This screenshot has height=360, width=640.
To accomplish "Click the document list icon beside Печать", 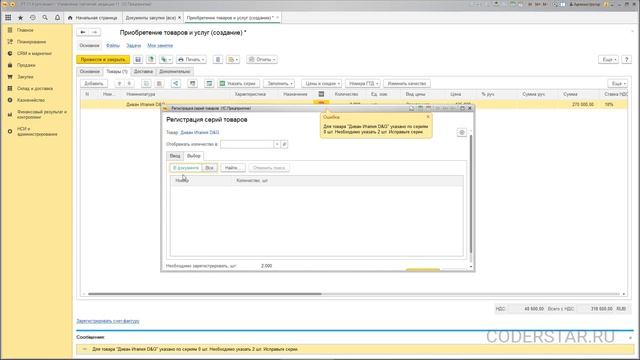I will 218,60.
